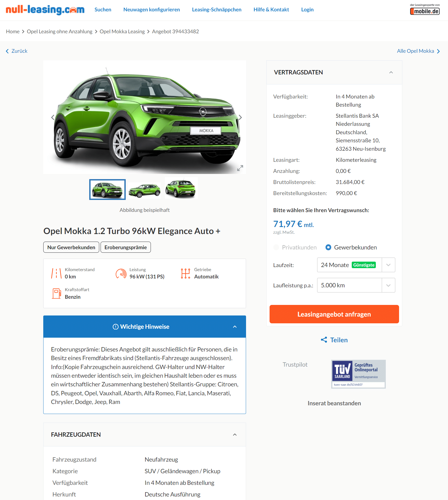
Task: Select the Gewerbekunden radio button
Action: (x=328, y=247)
